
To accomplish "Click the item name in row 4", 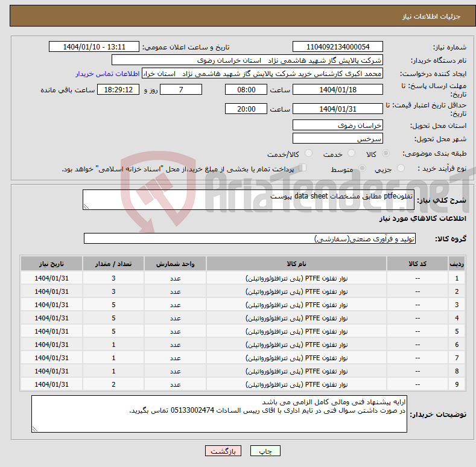I will (x=296, y=318).
